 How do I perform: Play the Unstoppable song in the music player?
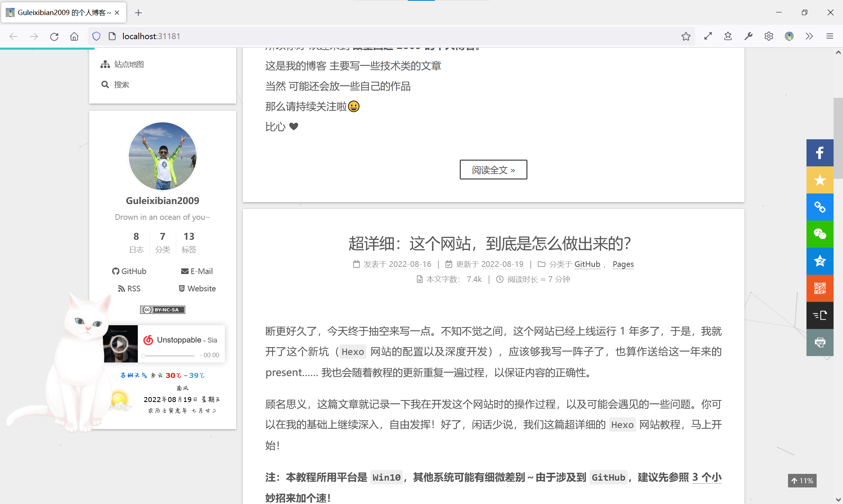tap(119, 344)
